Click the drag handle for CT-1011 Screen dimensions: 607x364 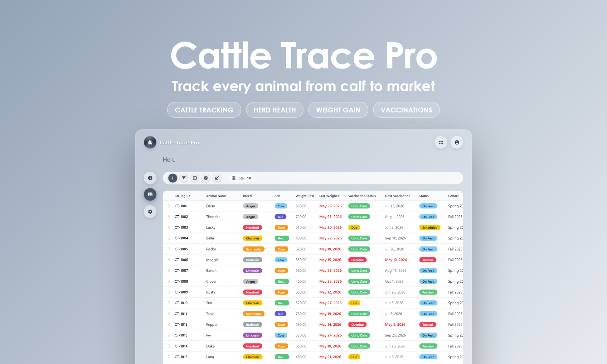coord(169,314)
